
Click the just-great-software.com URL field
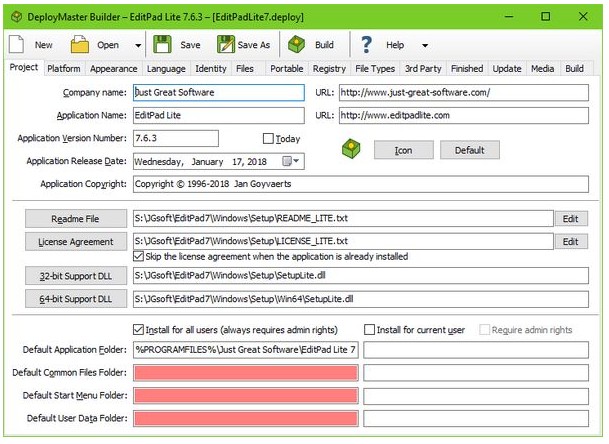coord(464,92)
